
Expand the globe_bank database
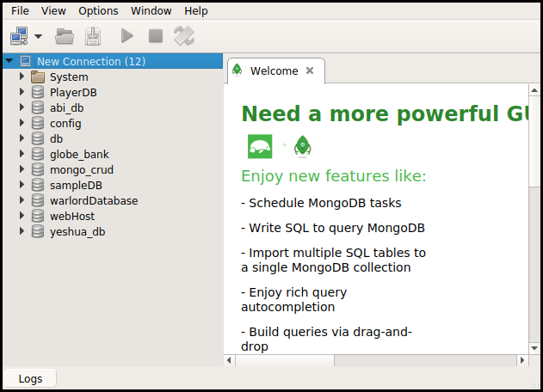[x=22, y=154]
